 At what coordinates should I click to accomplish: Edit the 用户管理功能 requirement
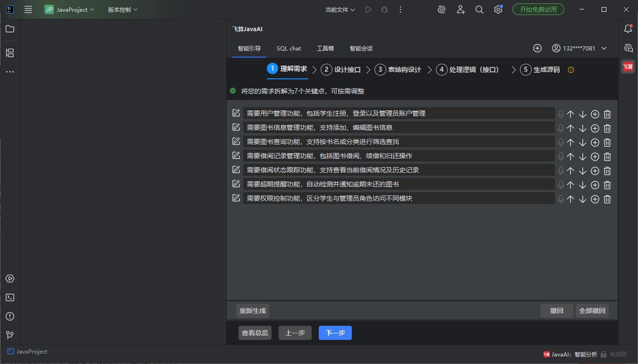(236, 113)
